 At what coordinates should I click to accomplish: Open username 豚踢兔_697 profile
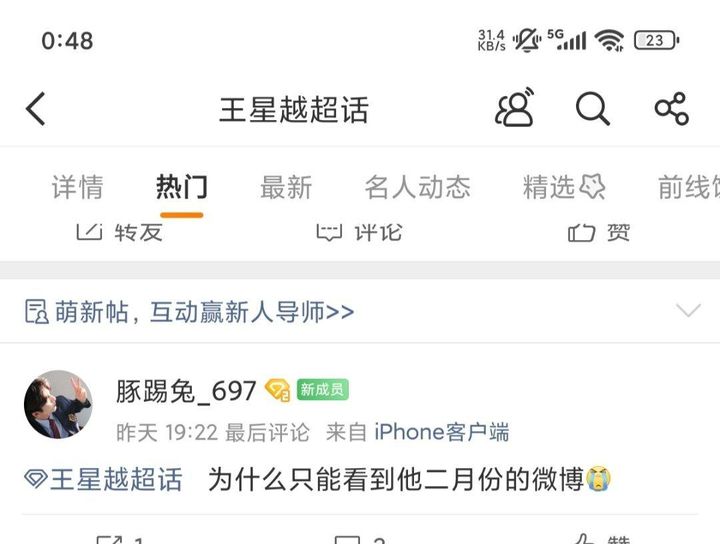pyautogui.click(x=186, y=391)
